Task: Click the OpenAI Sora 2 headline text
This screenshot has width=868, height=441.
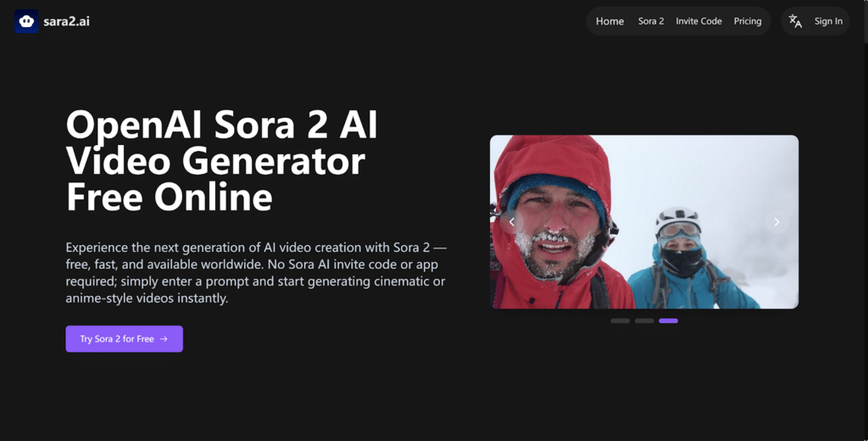Action: pyautogui.click(x=222, y=161)
